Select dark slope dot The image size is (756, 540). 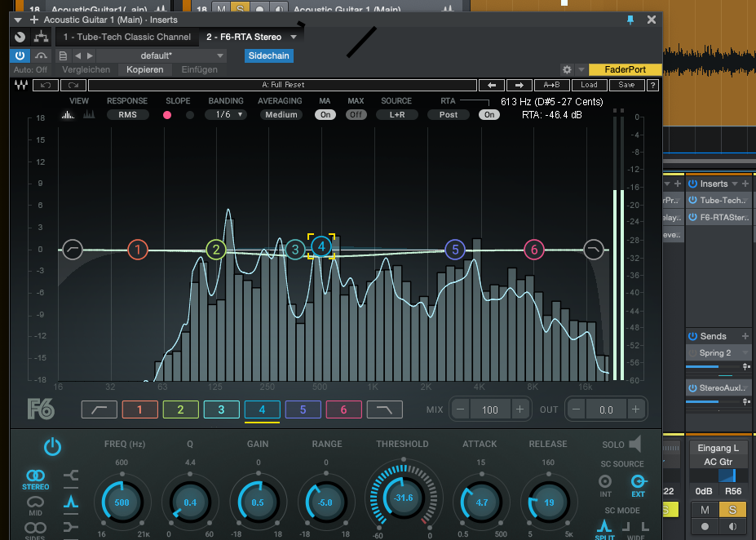[x=190, y=115]
